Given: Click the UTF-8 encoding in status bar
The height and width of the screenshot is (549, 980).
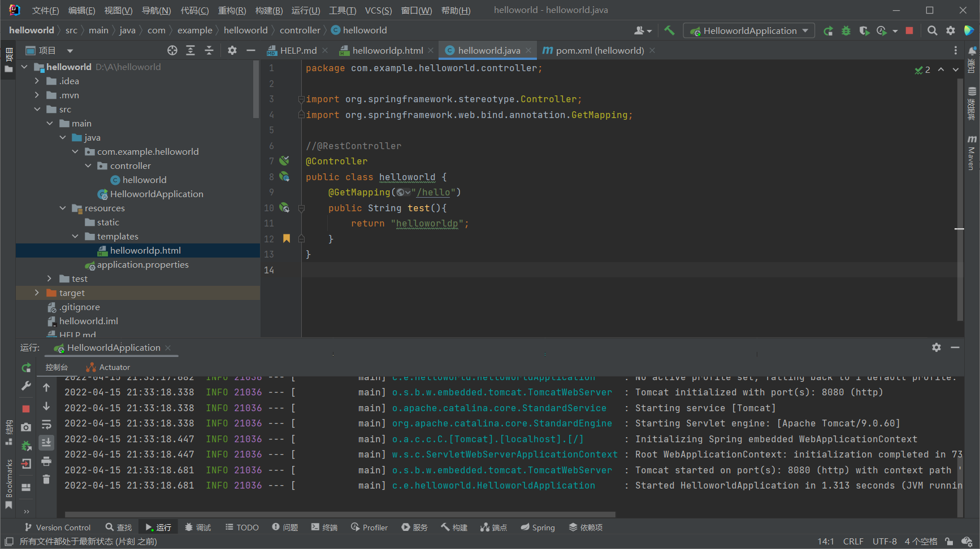Looking at the screenshot, I should tap(884, 541).
